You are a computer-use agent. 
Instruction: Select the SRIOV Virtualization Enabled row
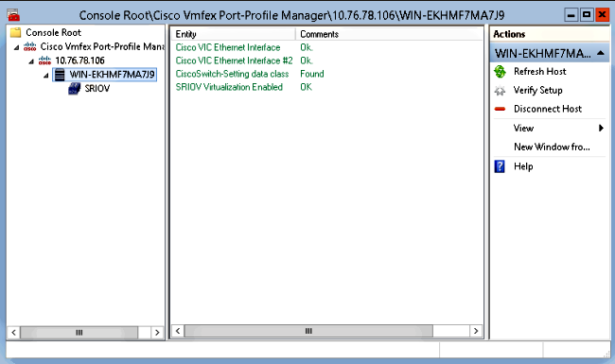point(229,87)
